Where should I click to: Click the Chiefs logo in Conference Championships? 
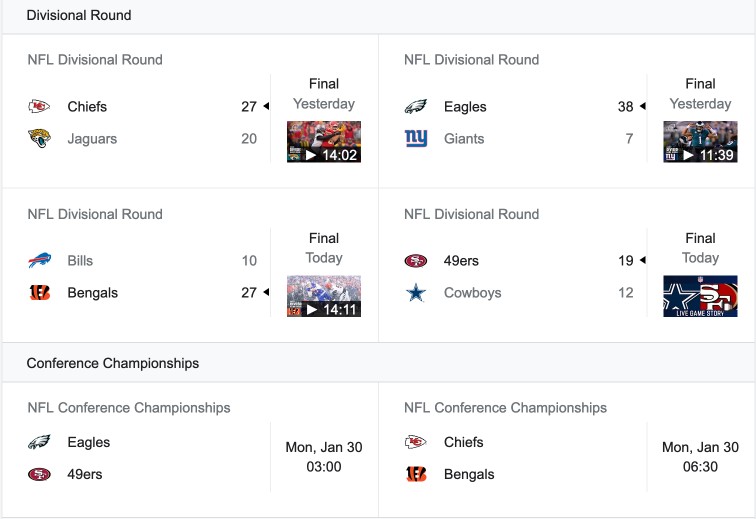point(416,442)
